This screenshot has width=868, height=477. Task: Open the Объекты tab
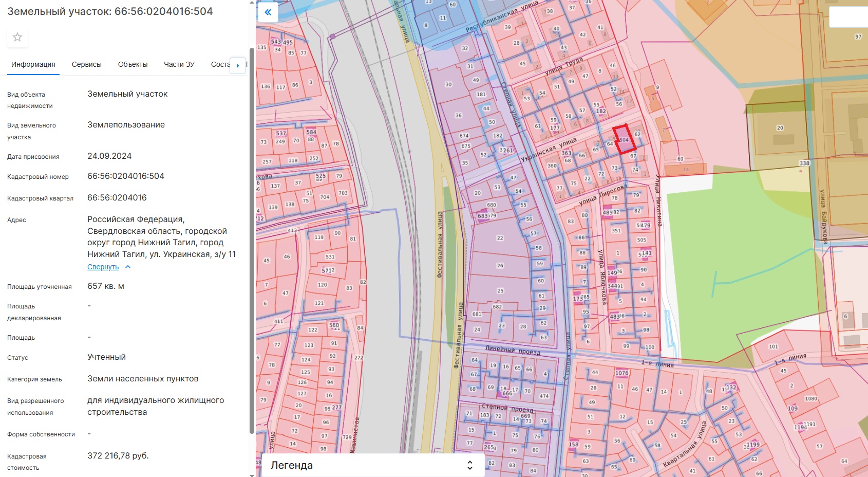click(x=133, y=64)
